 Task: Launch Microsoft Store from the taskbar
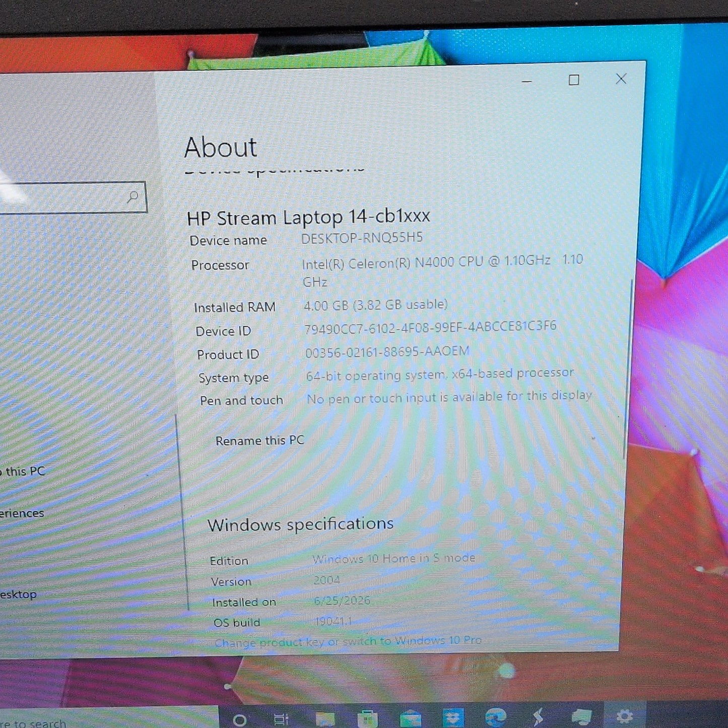tap(368, 718)
